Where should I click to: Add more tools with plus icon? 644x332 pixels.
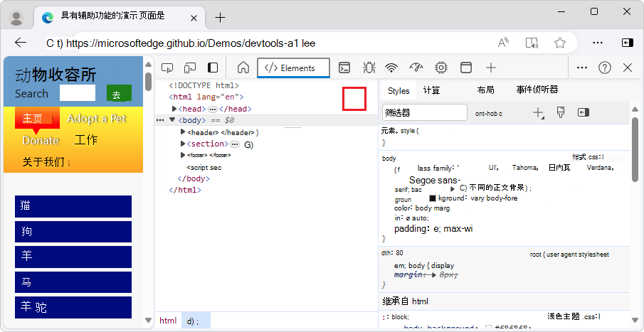[491, 68]
